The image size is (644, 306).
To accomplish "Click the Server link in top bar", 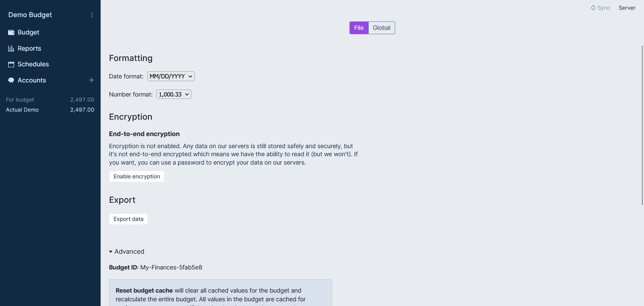I will [x=627, y=8].
